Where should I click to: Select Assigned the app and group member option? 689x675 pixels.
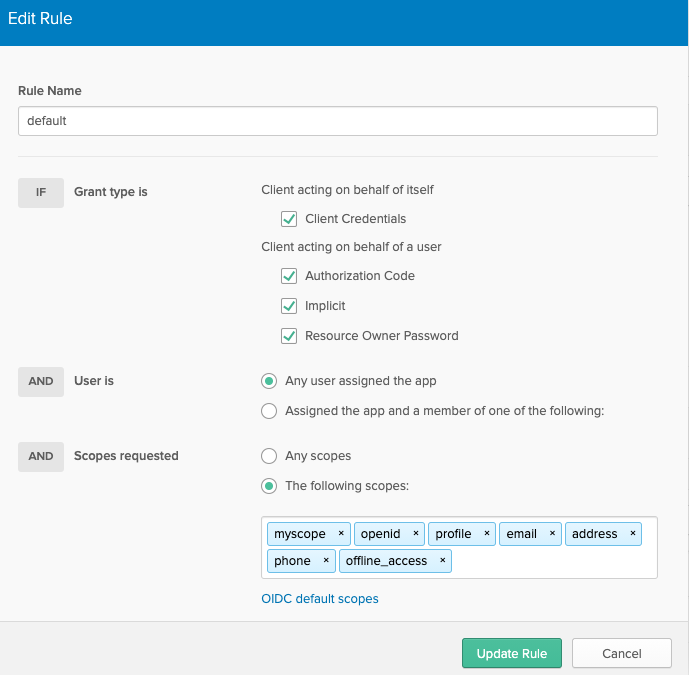[269, 411]
